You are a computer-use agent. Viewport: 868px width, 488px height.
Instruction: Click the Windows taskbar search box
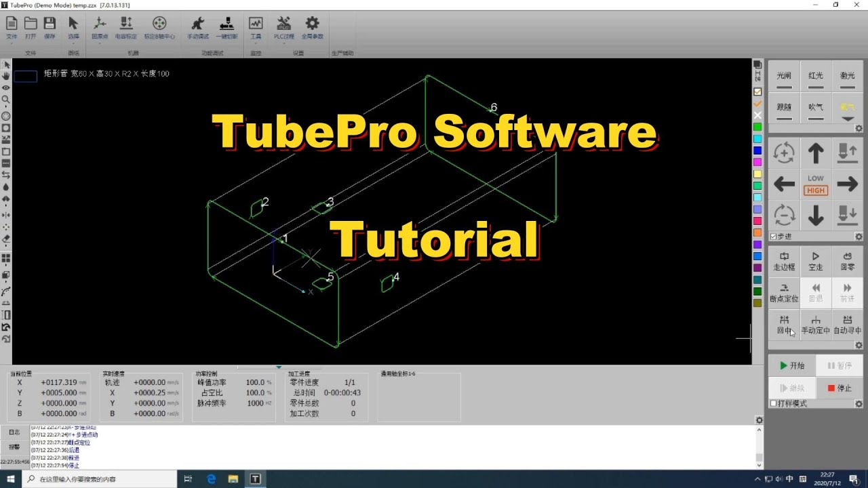(98, 479)
